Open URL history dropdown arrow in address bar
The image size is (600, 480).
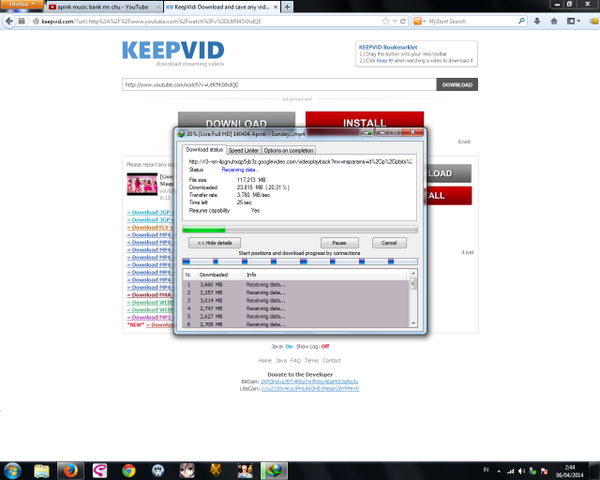click(x=395, y=21)
